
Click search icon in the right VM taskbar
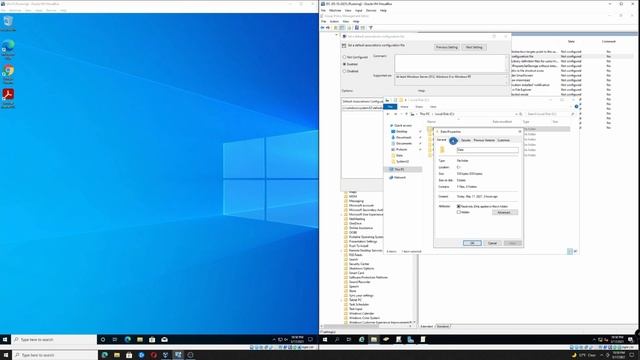click(337, 340)
